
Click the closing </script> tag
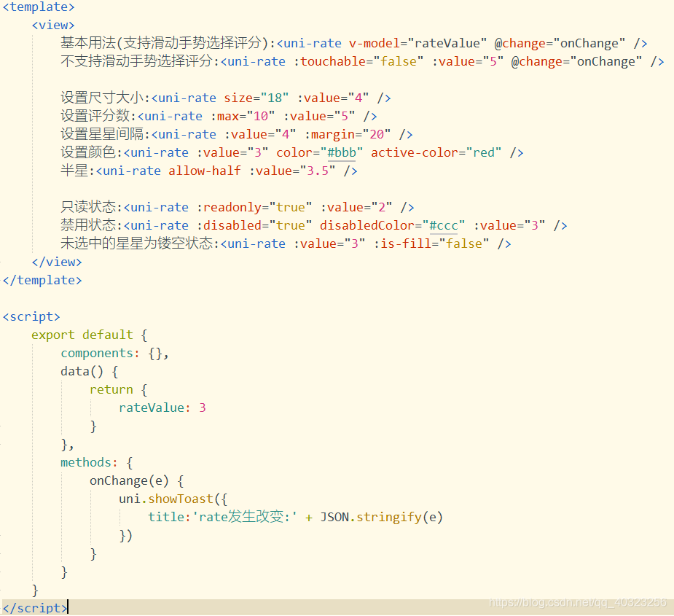35,608
